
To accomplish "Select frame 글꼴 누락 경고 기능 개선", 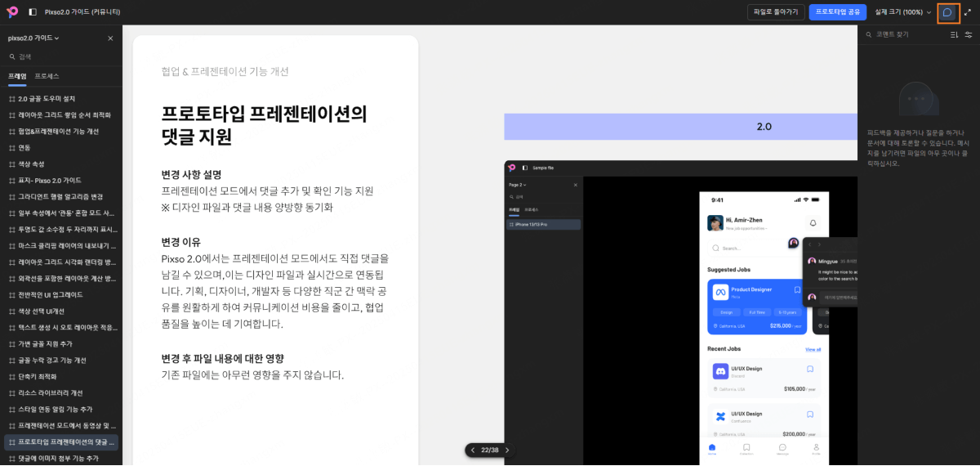I will pos(61,360).
